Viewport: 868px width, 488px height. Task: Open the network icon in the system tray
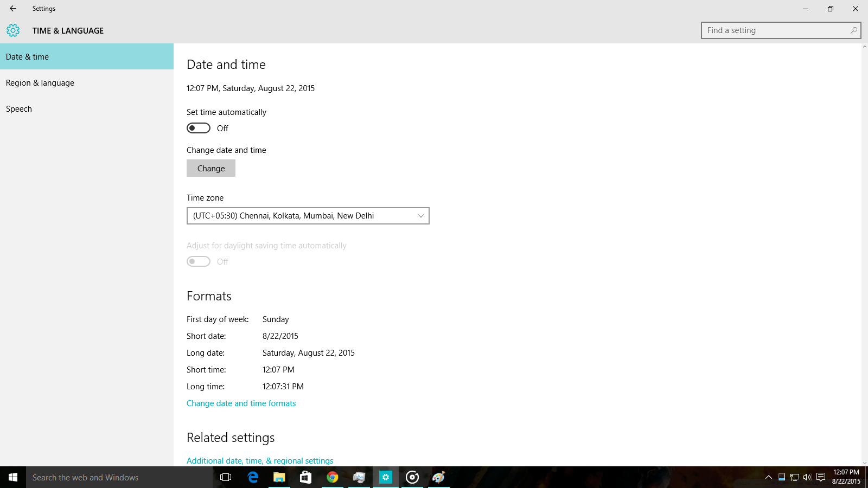click(795, 477)
